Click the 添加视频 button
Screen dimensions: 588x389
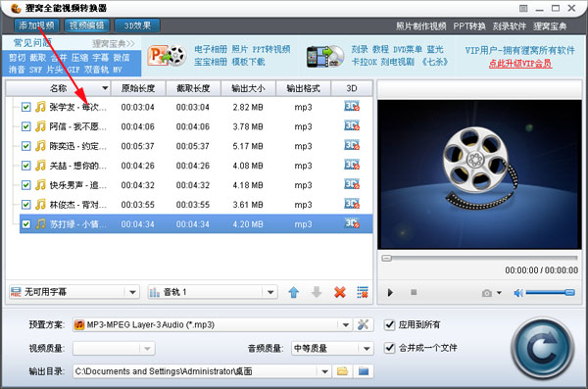point(37,25)
